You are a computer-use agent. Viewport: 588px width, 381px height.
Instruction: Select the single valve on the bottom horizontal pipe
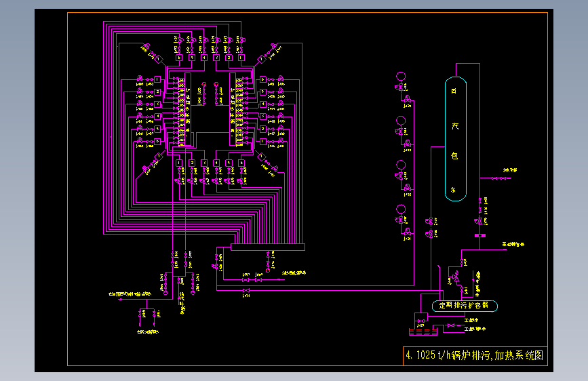tap(246, 291)
